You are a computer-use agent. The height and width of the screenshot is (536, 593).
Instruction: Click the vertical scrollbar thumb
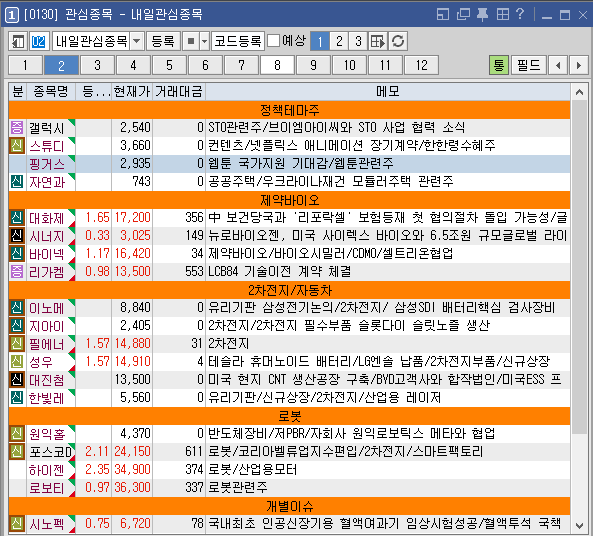click(579, 267)
